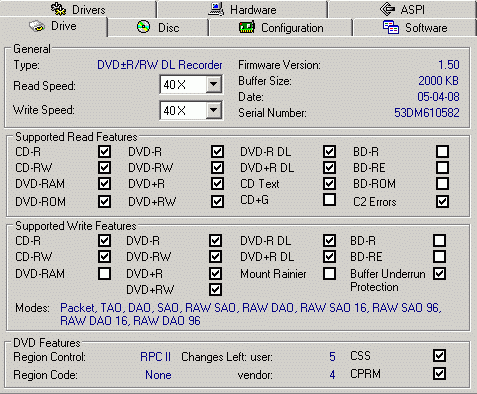Select the Disc tab
Image resolution: width=477 pixels, height=394 pixels.
158,28
